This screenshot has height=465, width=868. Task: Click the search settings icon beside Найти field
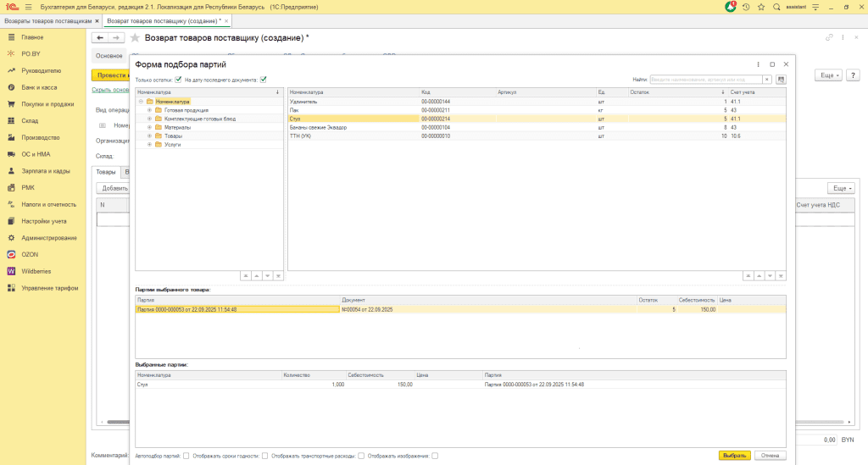tap(781, 80)
